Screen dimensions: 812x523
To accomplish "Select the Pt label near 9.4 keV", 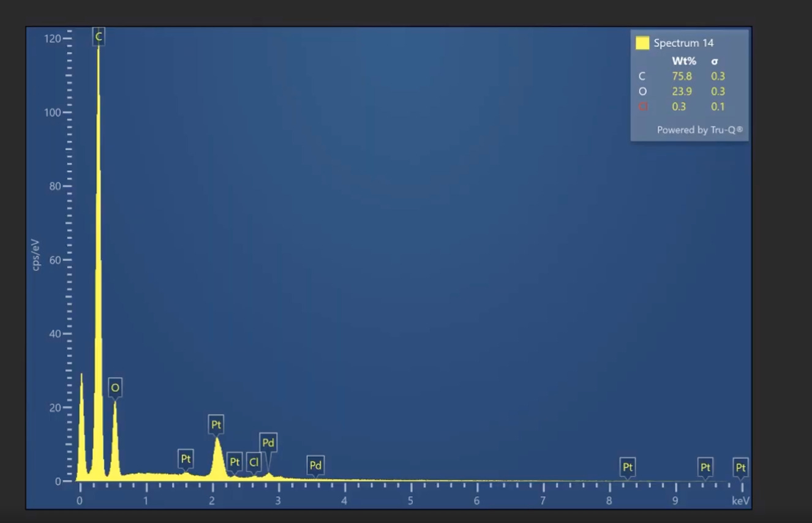I will 705,467.
